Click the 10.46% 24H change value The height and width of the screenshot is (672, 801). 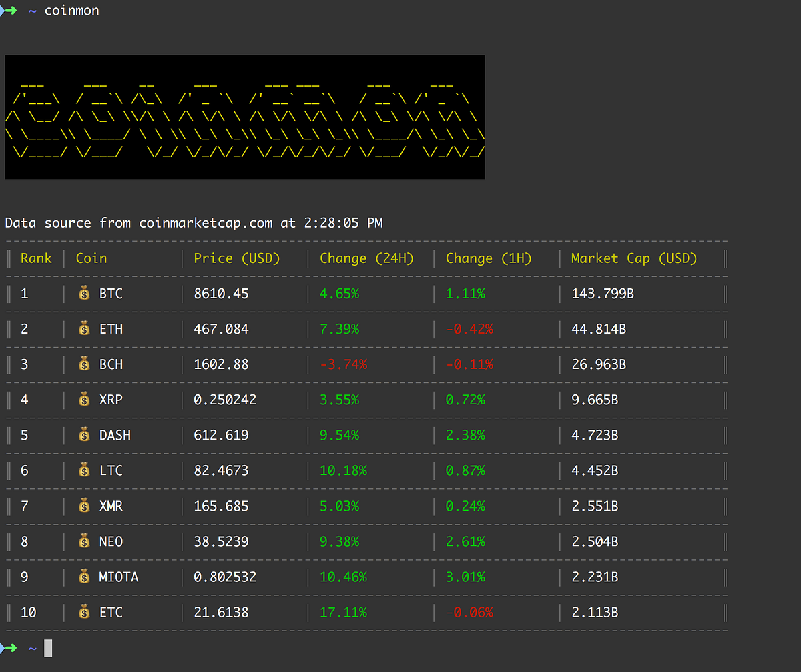(x=343, y=577)
